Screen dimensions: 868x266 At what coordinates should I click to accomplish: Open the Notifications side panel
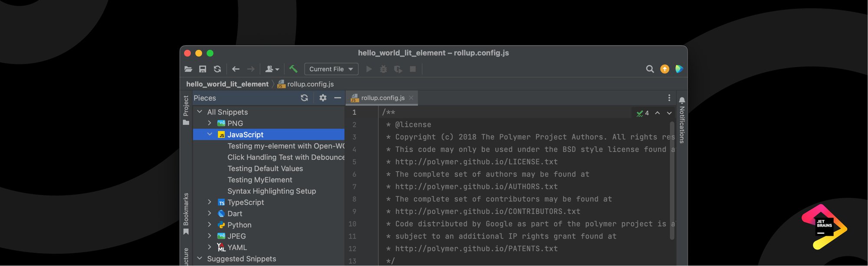[x=682, y=120]
